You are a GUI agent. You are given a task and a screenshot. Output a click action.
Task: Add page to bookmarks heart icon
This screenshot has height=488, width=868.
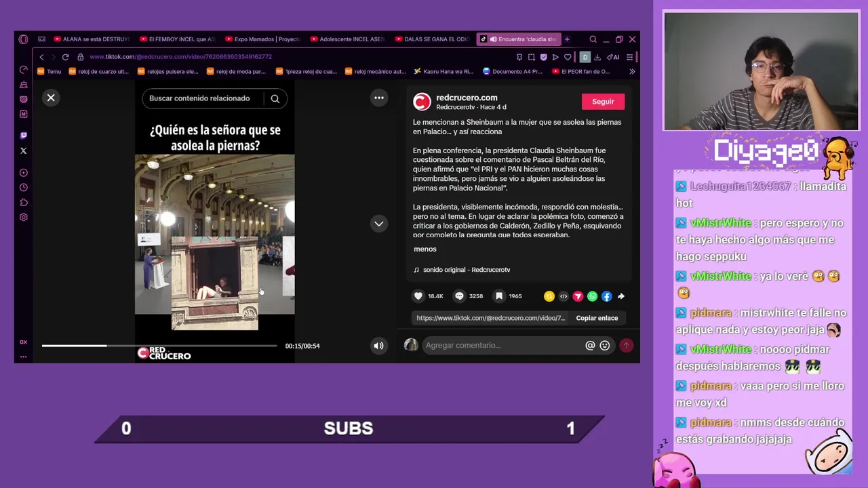[x=568, y=57]
